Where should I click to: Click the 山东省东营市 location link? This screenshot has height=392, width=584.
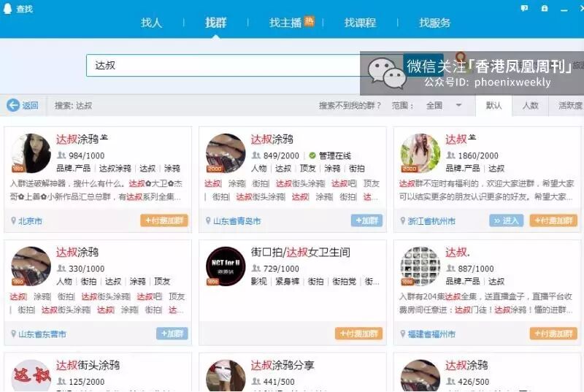tap(42, 334)
